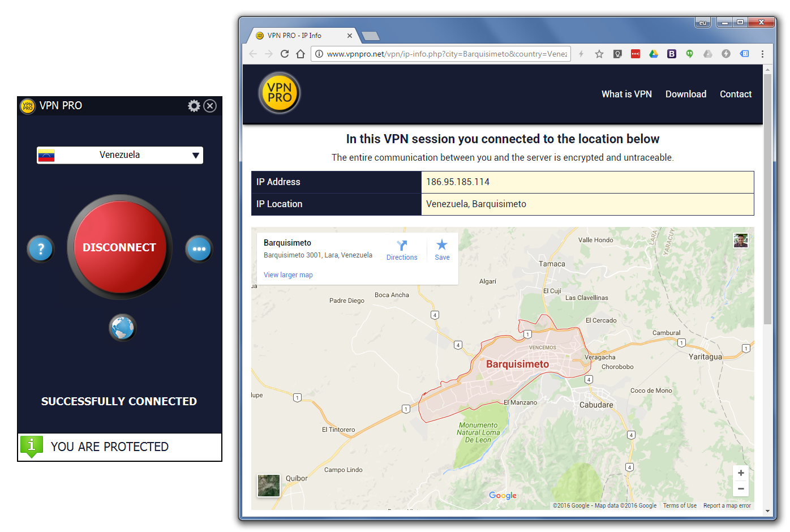Viewport: 790px width, 532px height.
Task: View site information icon in address bar
Action: (x=319, y=54)
